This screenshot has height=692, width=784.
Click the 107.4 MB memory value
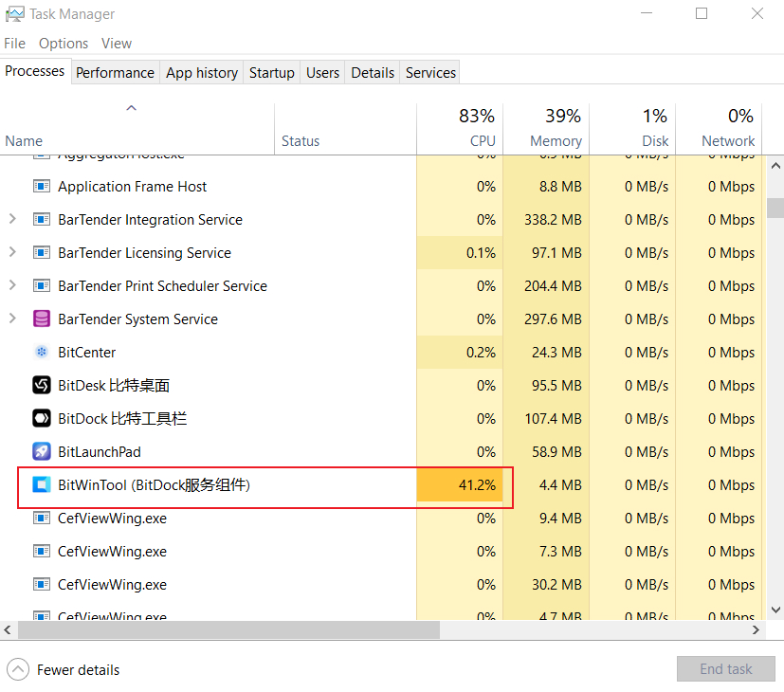[553, 418]
